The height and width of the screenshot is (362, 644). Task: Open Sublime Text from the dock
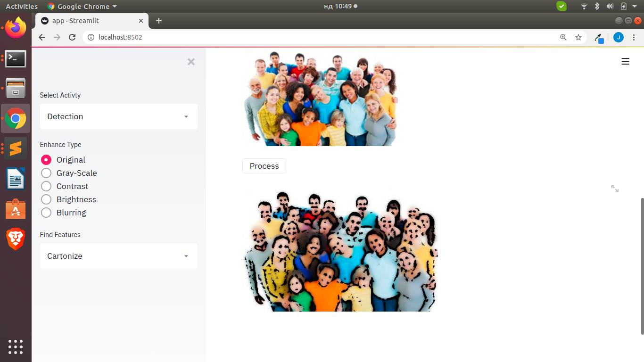16,148
